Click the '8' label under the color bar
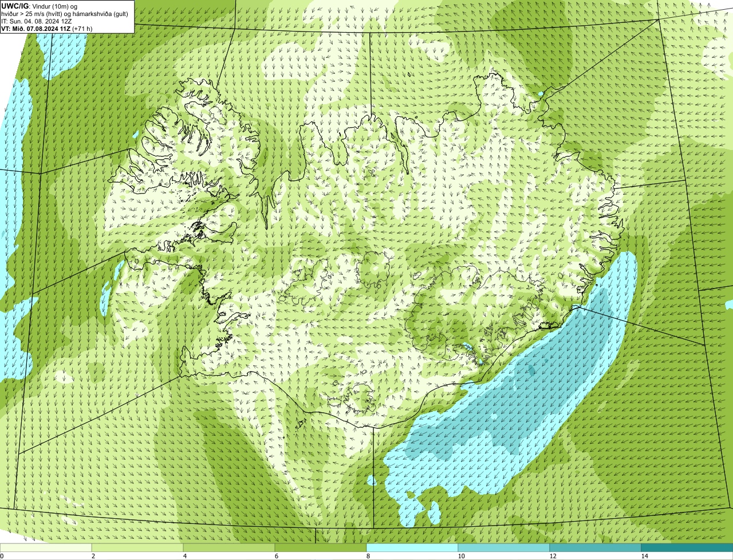 368,556
